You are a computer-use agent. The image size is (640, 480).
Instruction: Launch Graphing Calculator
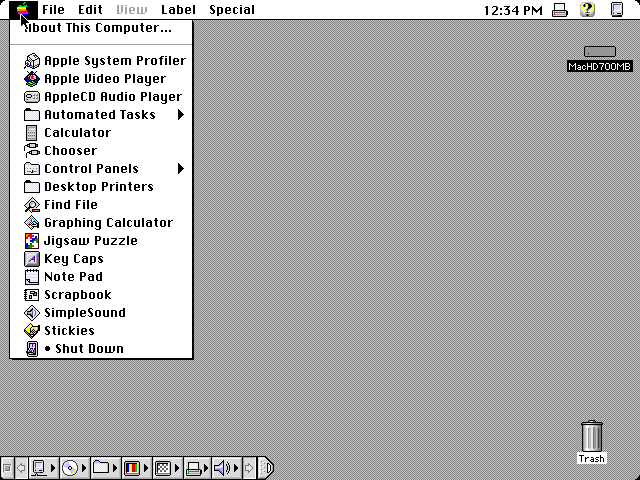click(101, 222)
